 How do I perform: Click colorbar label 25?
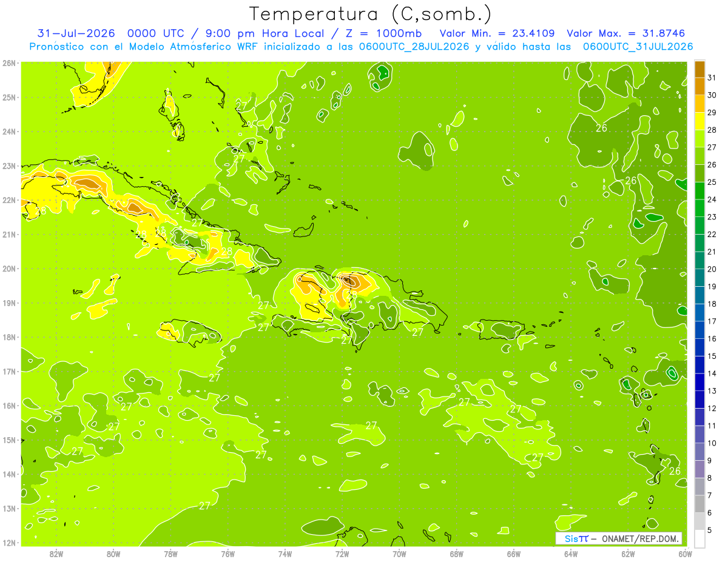tap(712, 182)
